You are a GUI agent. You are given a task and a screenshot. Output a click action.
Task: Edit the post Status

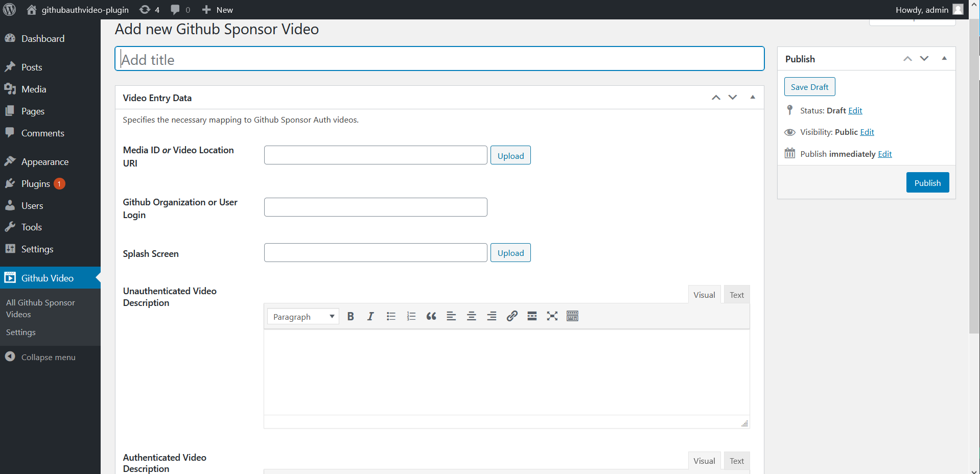(855, 110)
